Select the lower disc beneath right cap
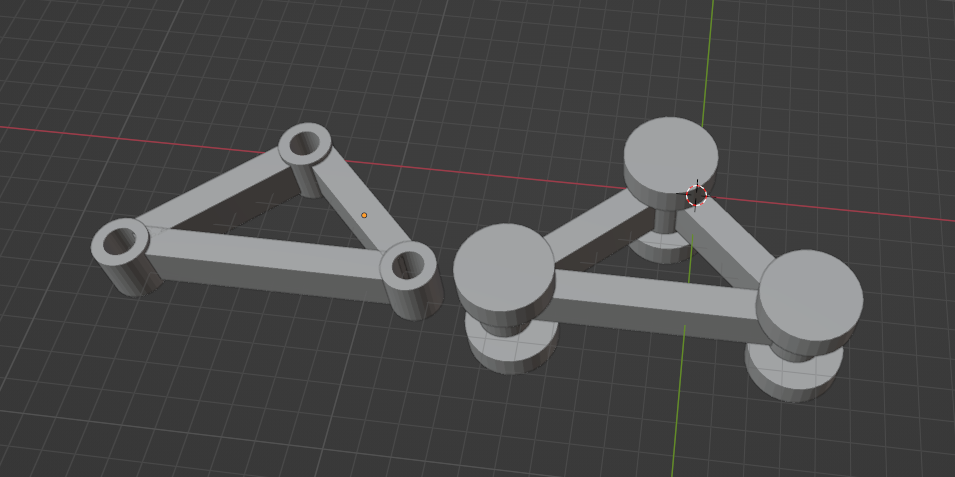955x477 pixels. tap(793, 373)
